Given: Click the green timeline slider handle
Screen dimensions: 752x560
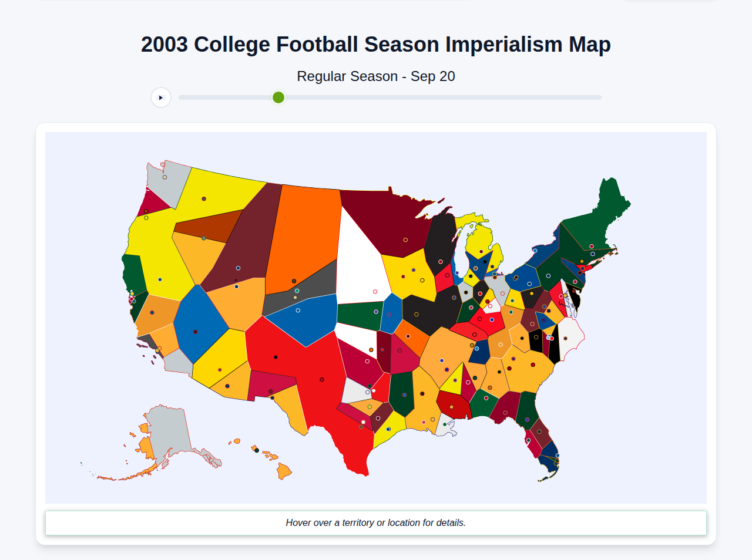Looking at the screenshot, I should (278, 97).
